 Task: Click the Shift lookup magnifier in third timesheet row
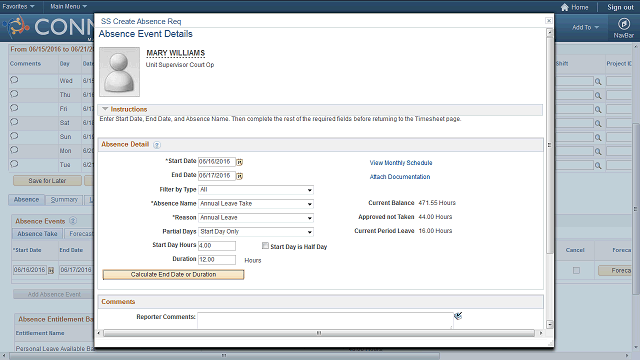pos(598,109)
